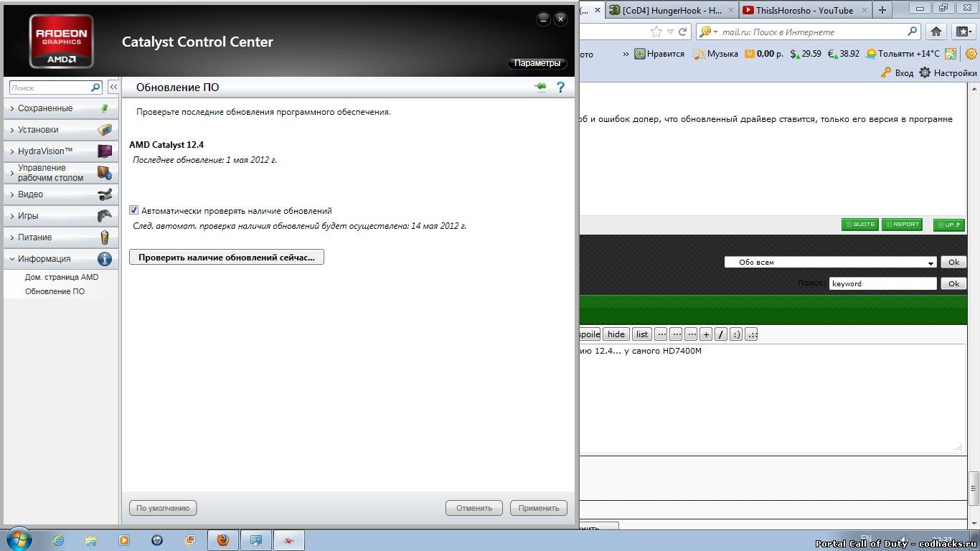The image size is (980, 551).
Task: Expand the Сохраненные category
Action: point(44,108)
